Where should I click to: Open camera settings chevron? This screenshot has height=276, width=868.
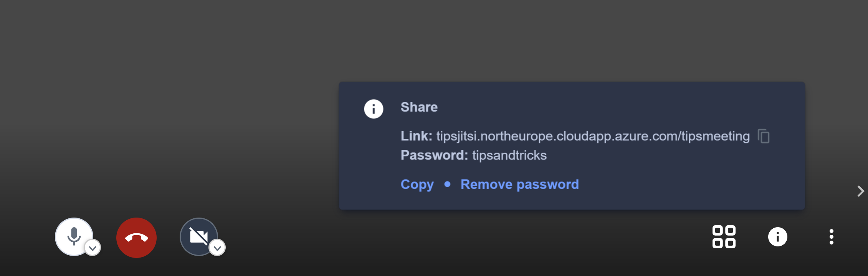(217, 248)
